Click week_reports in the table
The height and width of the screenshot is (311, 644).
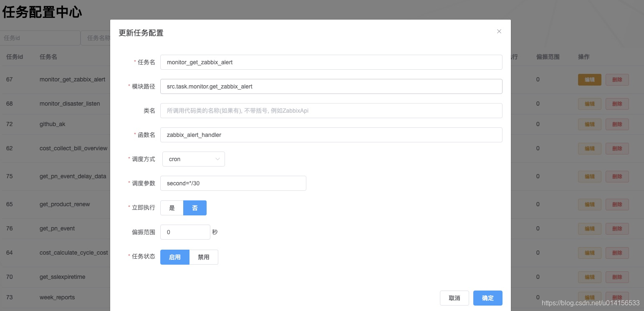point(57,297)
